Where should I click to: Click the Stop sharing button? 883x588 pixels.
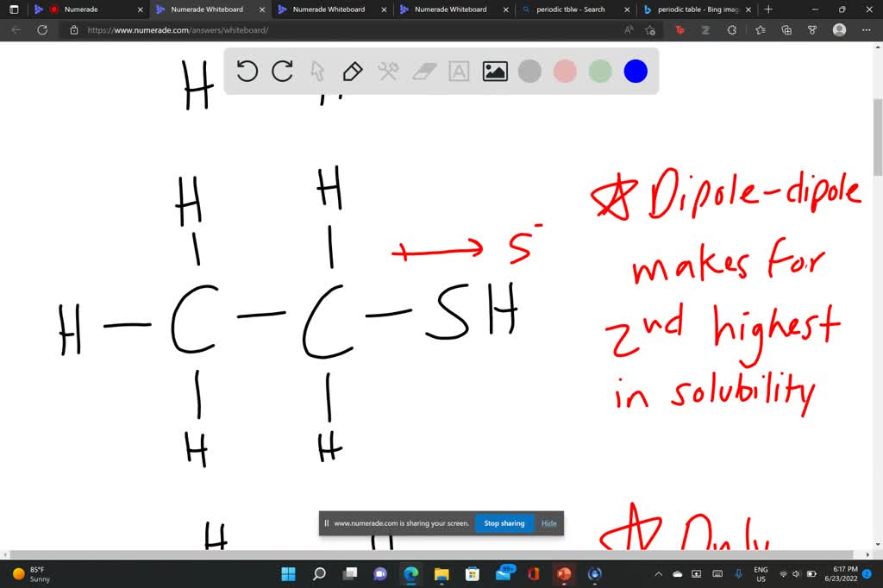504,522
